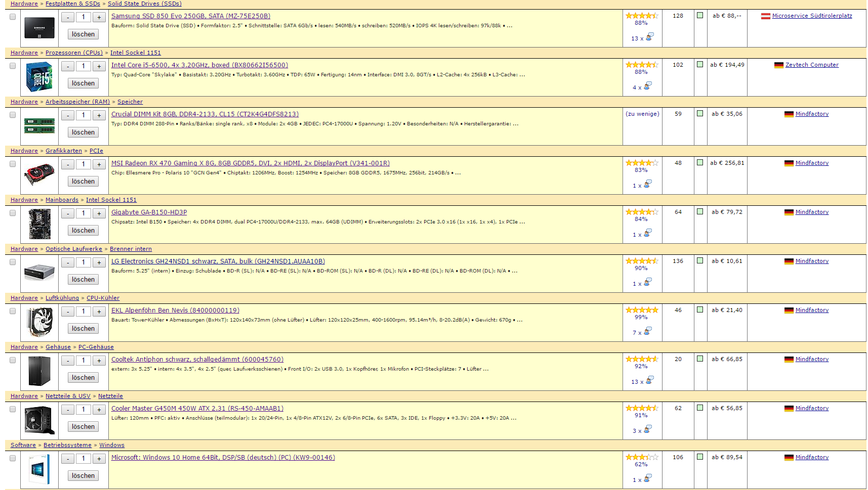Select the Crucial DIMM Kit row checkbox

pos(13,115)
